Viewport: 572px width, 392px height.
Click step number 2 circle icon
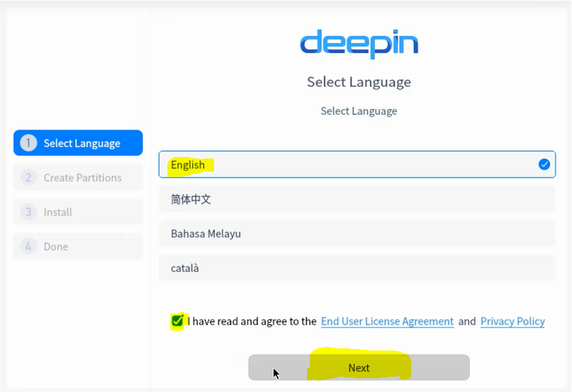pos(28,177)
